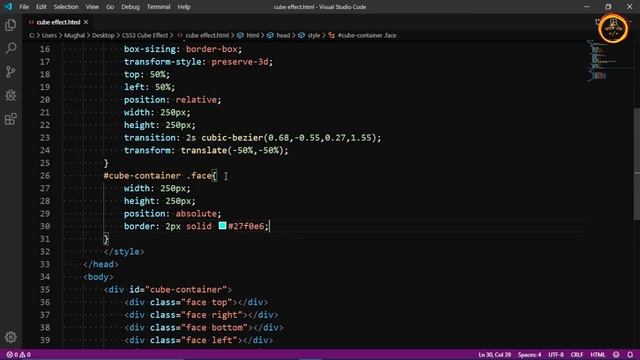Open notifications bell in status bar
The image size is (640, 360).
[x=630, y=355]
